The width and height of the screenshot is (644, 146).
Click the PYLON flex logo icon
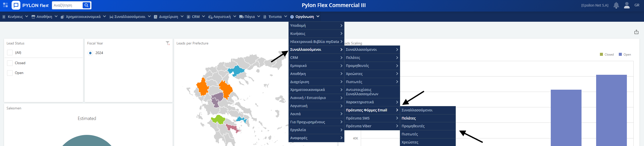(x=16, y=5)
